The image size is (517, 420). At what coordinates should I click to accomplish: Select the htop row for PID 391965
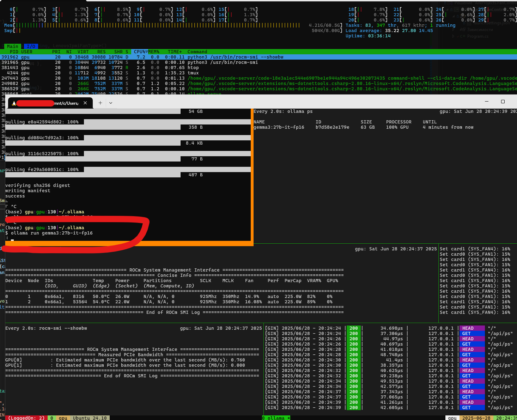click(258, 62)
